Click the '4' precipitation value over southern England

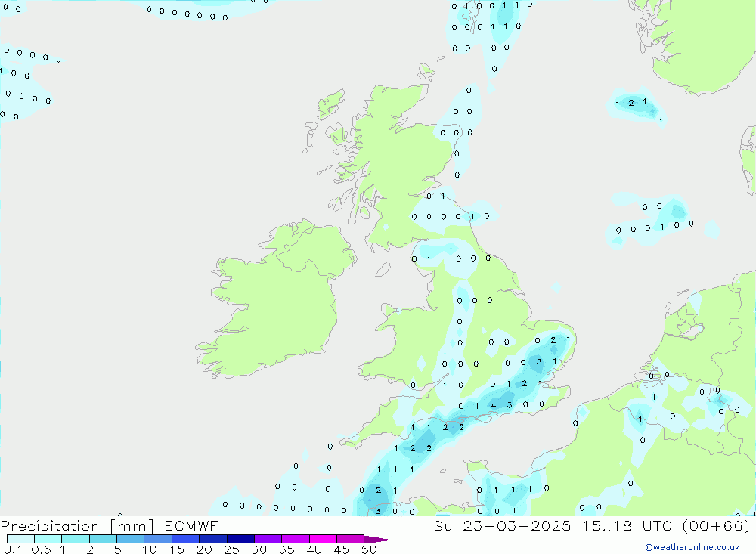click(x=493, y=406)
